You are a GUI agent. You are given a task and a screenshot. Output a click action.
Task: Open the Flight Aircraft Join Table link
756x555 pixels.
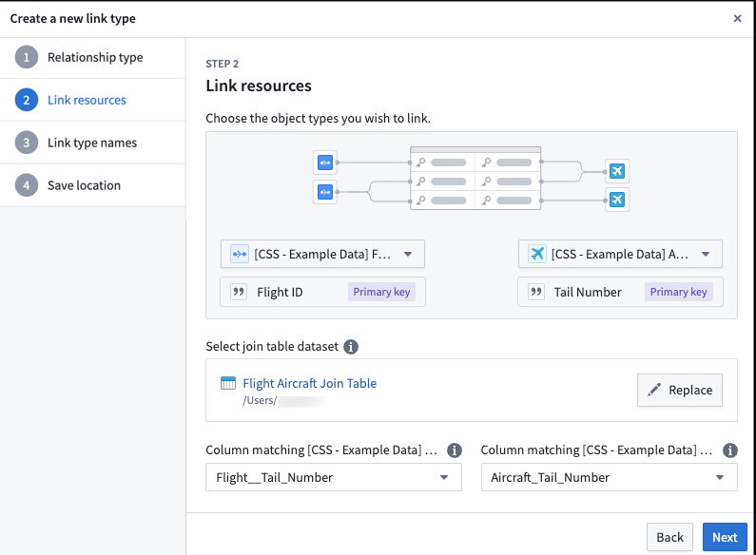click(x=310, y=383)
